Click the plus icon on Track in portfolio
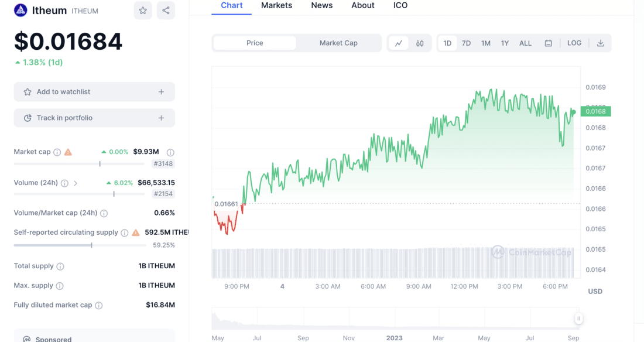 point(162,118)
